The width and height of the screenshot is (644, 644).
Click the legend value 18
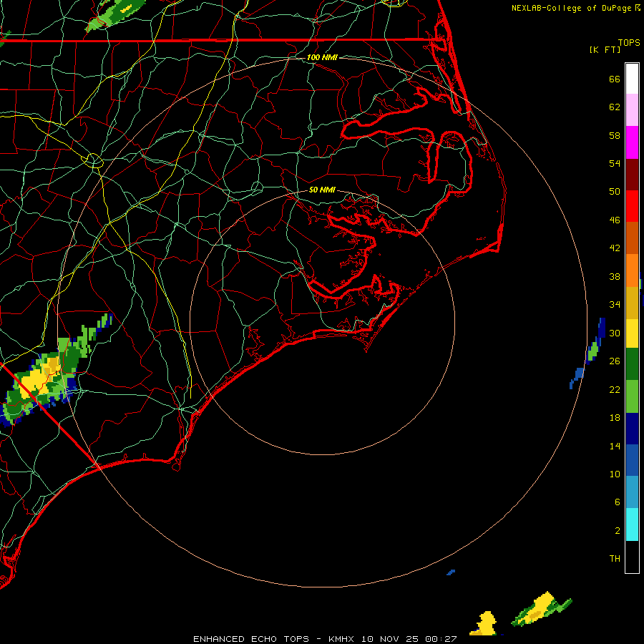pyautogui.click(x=615, y=418)
